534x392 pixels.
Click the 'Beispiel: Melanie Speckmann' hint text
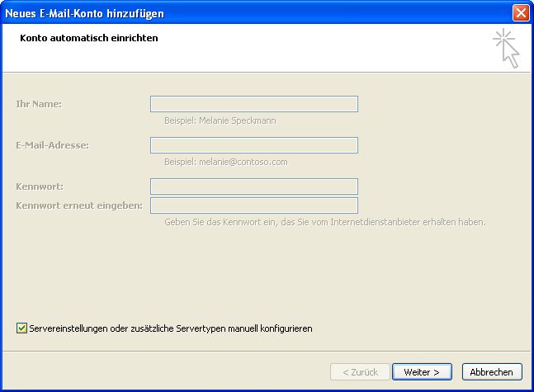(220, 120)
